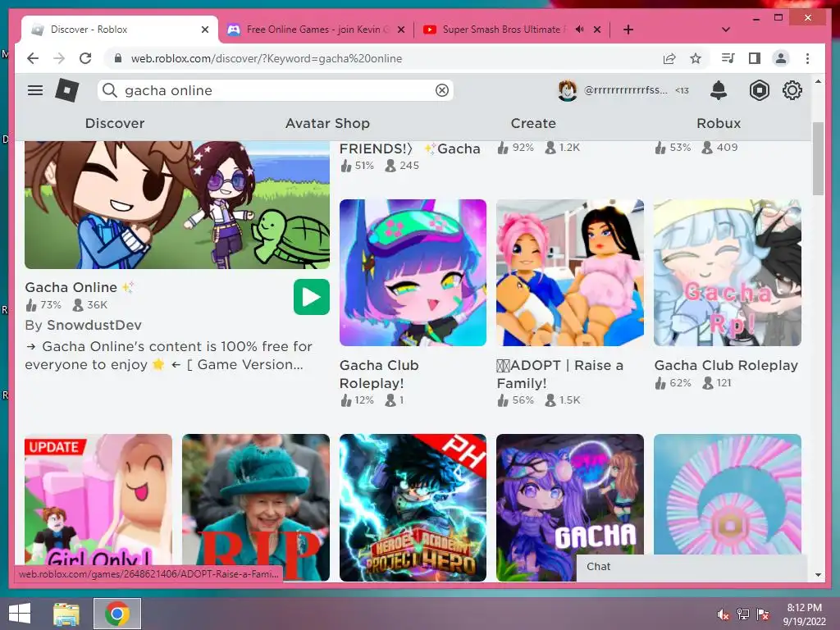Open the network tray icon
Viewport: 840px width, 630px height.
tap(743, 614)
